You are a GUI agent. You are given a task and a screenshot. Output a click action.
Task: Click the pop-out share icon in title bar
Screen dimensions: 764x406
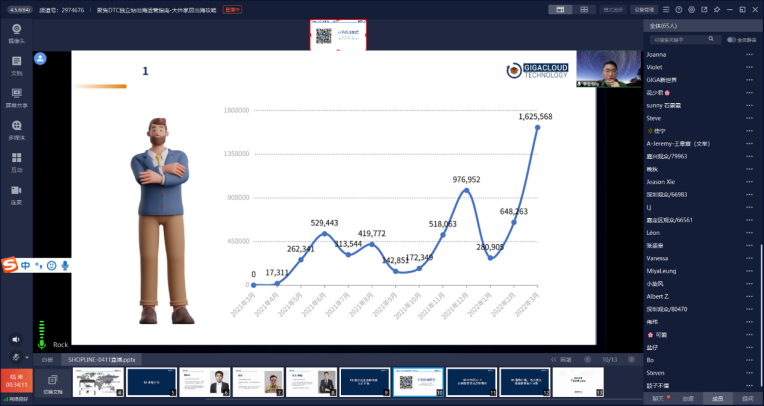704,10
